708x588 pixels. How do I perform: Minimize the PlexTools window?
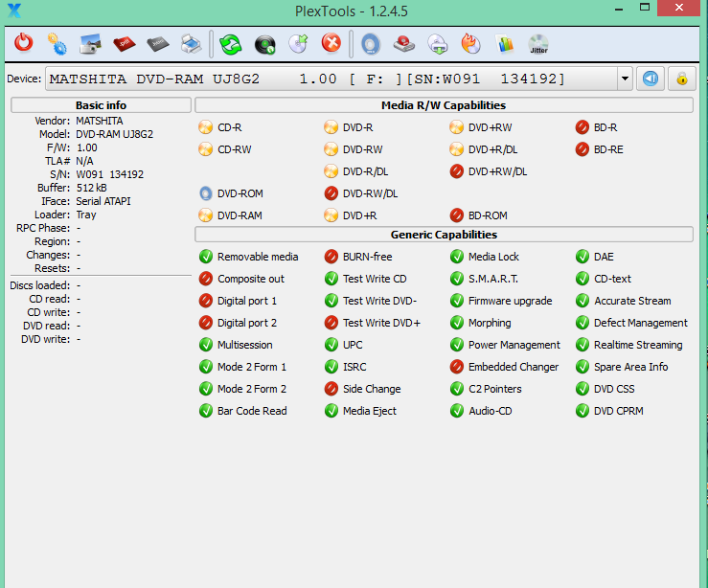coord(619,9)
